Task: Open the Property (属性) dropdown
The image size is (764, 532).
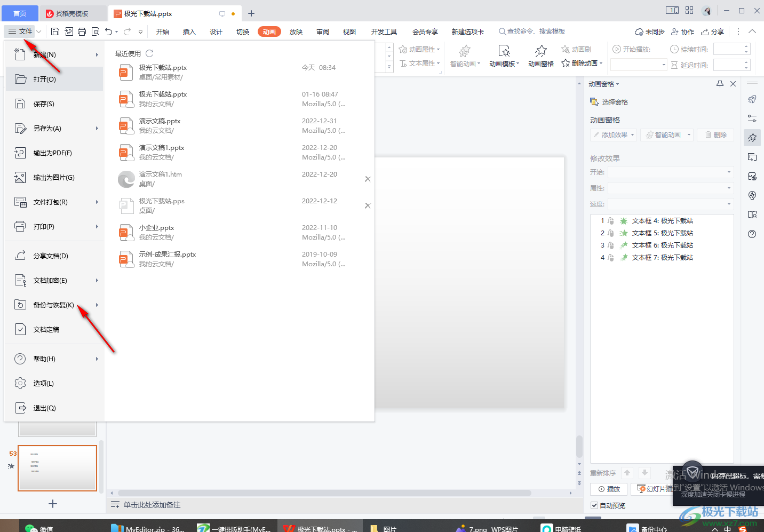Action: coord(671,188)
